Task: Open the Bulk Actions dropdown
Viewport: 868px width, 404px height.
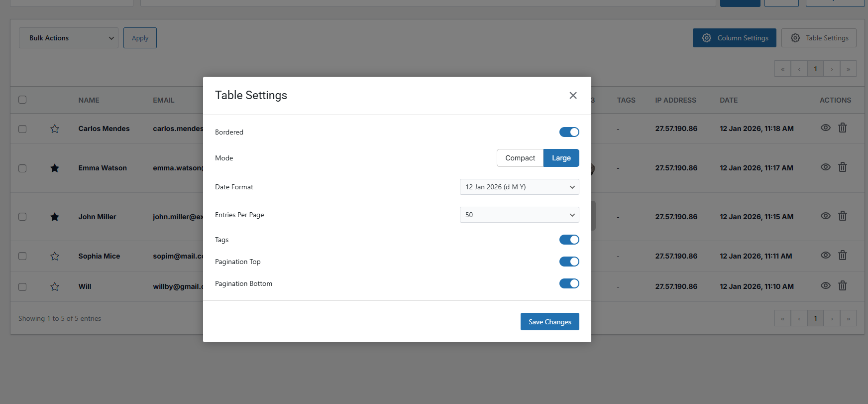Action: coord(69,38)
